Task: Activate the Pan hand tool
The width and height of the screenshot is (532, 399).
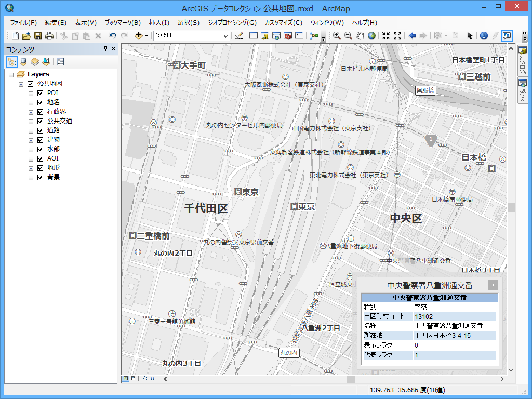Action: click(x=360, y=36)
